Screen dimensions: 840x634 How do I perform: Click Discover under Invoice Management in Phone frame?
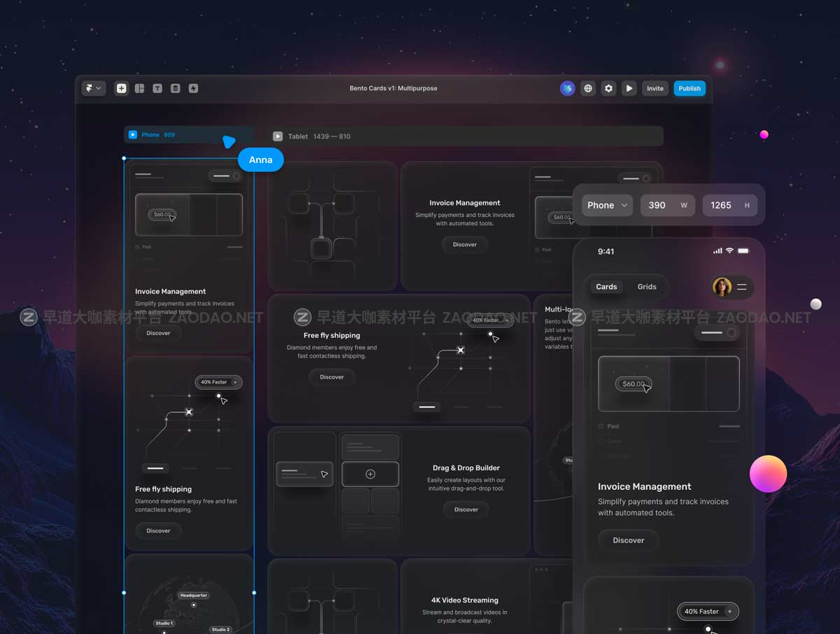pos(158,333)
